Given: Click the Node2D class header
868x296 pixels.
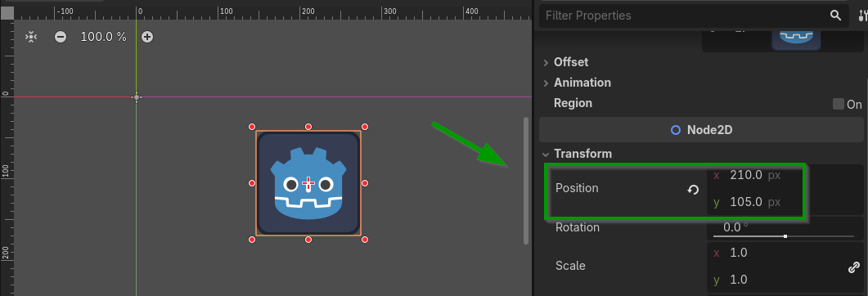Looking at the screenshot, I should 701,130.
